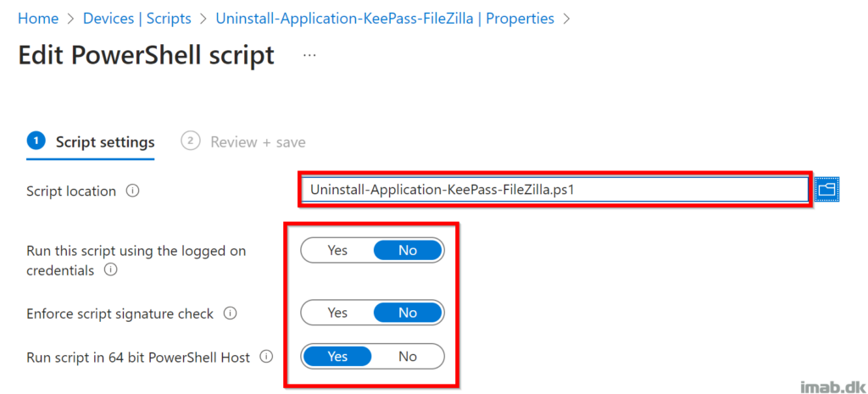868x394 pixels.
Task: Enable script signature check with Yes
Action: click(337, 313)
